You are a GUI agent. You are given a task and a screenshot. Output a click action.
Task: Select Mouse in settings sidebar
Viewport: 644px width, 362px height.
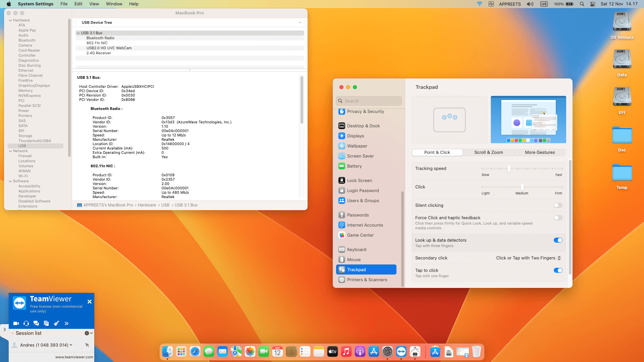(x=366, y=259)
